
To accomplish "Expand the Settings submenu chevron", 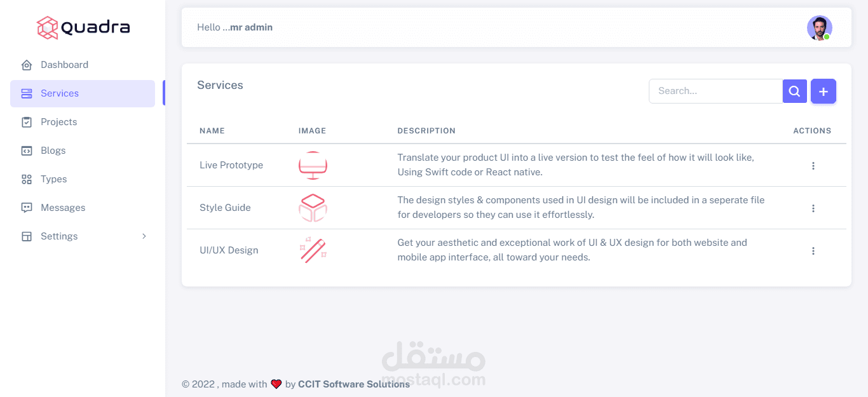I will tap(144, 236).
